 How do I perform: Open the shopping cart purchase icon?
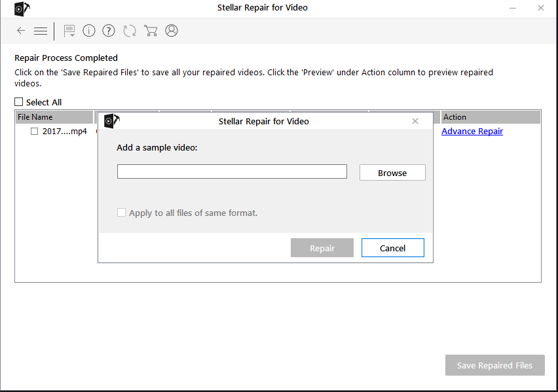151,31
